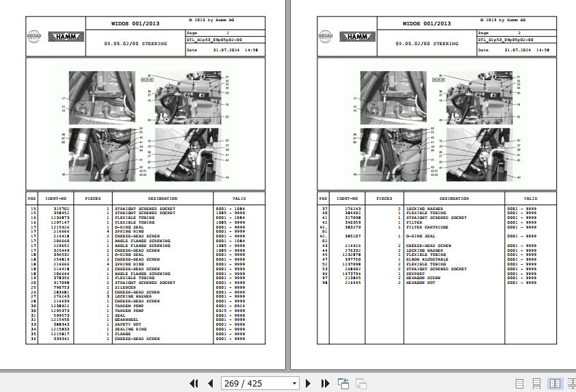
Task: Click the HAMM logo on page 2
Action: 357,37
